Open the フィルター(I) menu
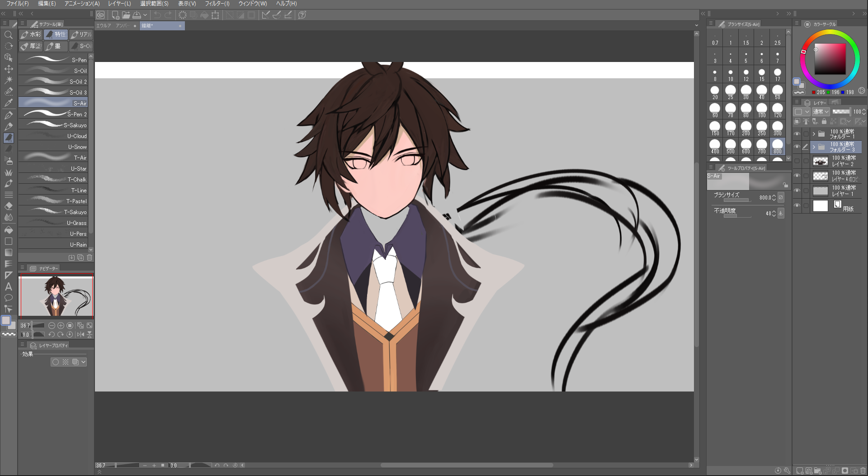 (x=217, y=4)
